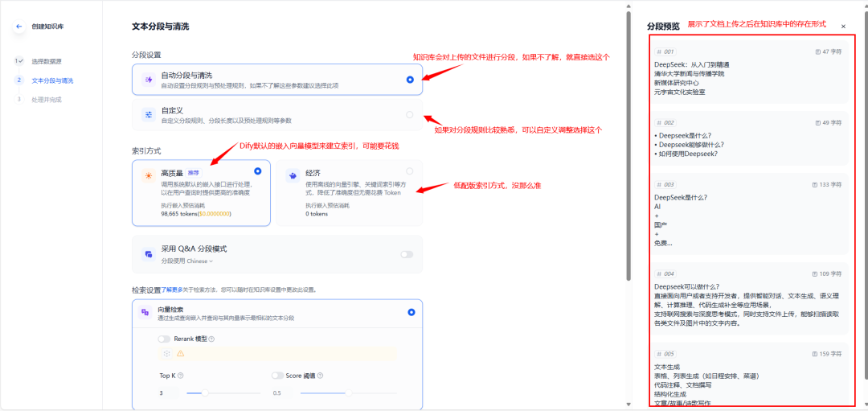Click the Top K value field

point(170,393)
